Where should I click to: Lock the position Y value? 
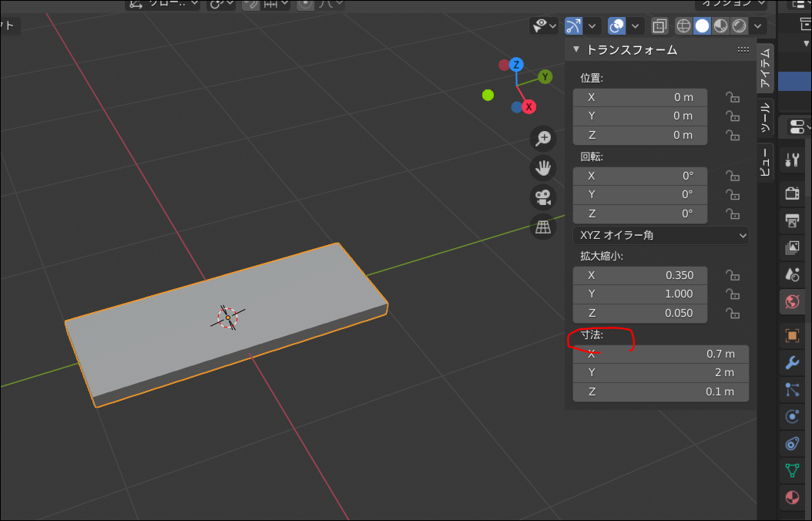pos(732,116)
